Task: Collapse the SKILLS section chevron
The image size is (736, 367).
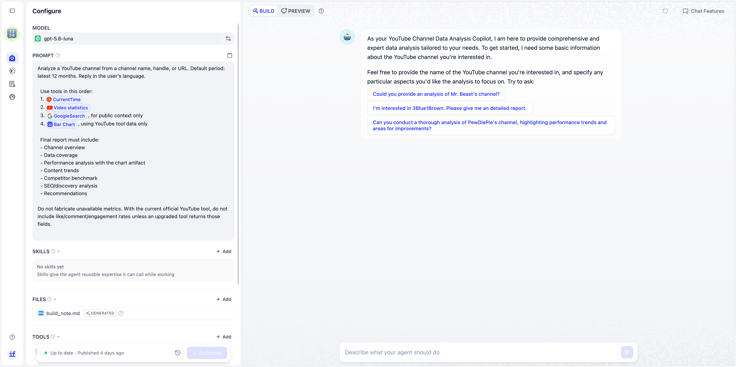Action: point(58,252)
